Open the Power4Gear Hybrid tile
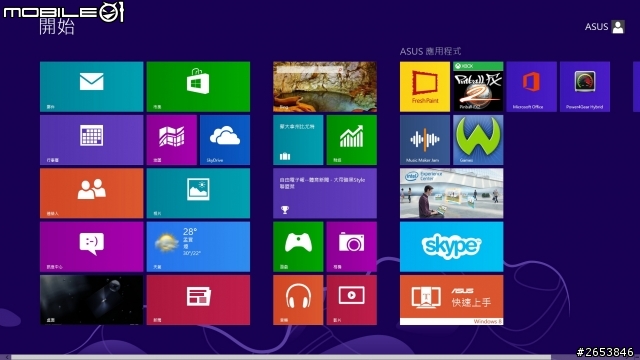Viewport: 640px width, 360px height. click(585, 87)
